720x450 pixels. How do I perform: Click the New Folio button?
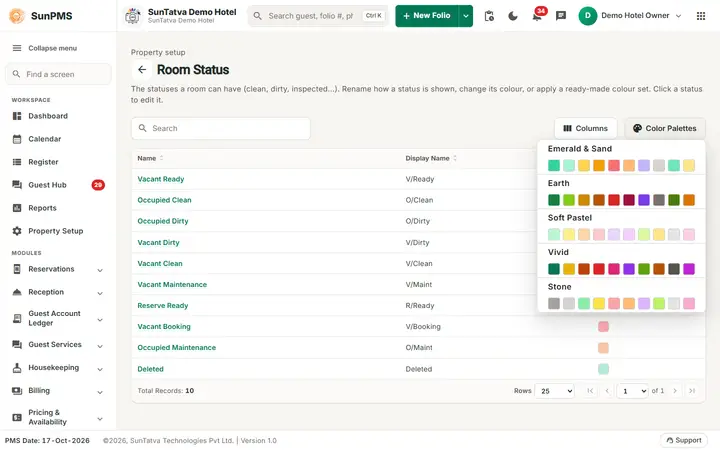click(427, 16)
